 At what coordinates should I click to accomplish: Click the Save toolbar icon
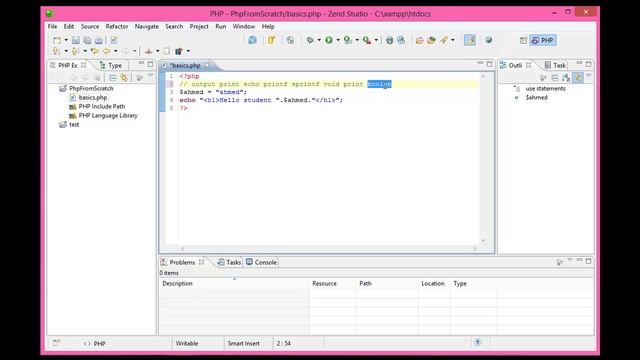pos(76,40)
